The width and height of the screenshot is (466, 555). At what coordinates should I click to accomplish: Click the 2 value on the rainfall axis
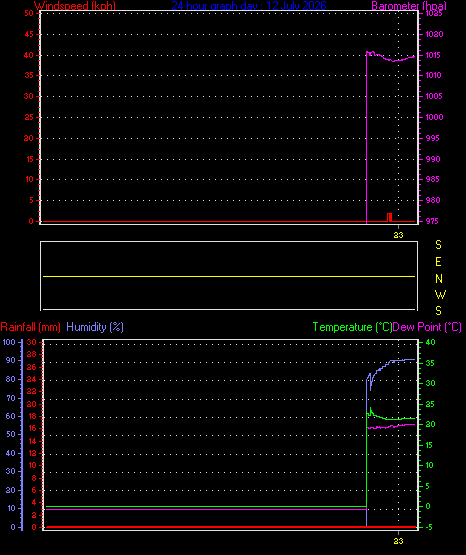pos(34,515)
